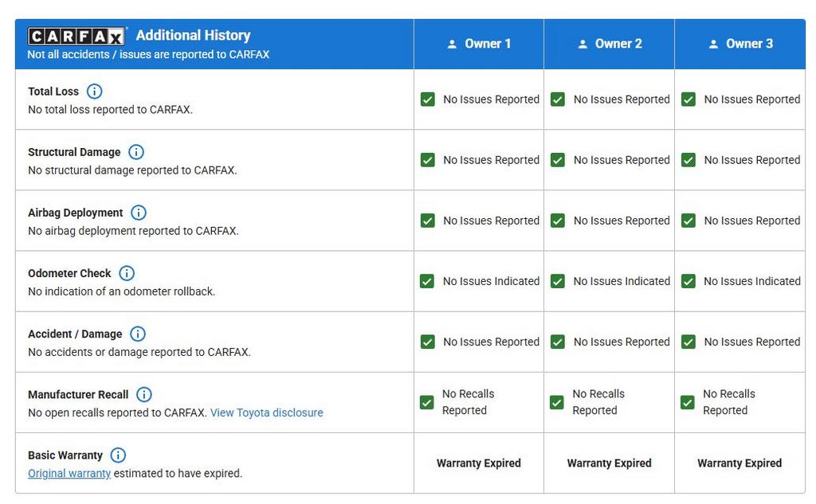The height and width of the screenshot is (504, 816).
Task: Click the person icon beside Owner 1
Action: click(453, 45)
